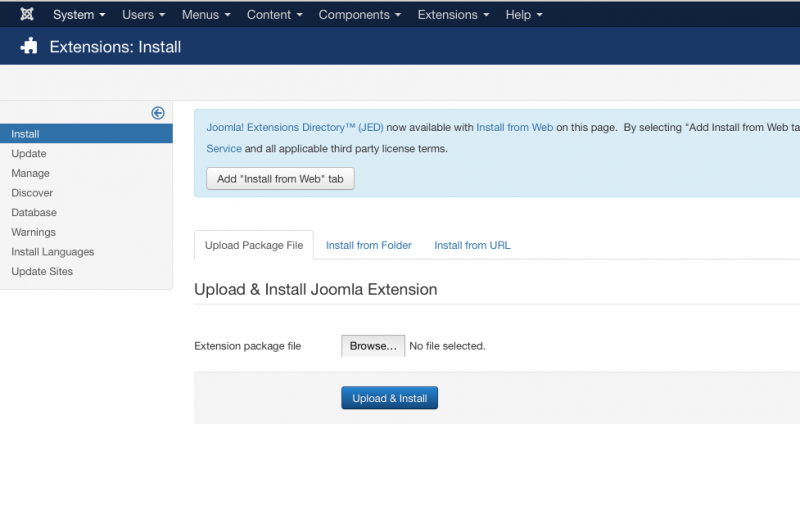Switch to the Install from URL tab
Screen dimensions: 800x519
[472, 245]
